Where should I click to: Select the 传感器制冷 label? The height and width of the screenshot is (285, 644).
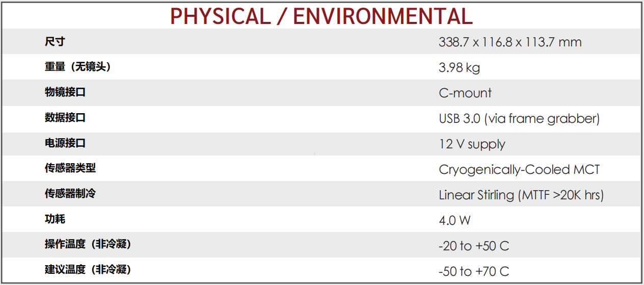70,194
